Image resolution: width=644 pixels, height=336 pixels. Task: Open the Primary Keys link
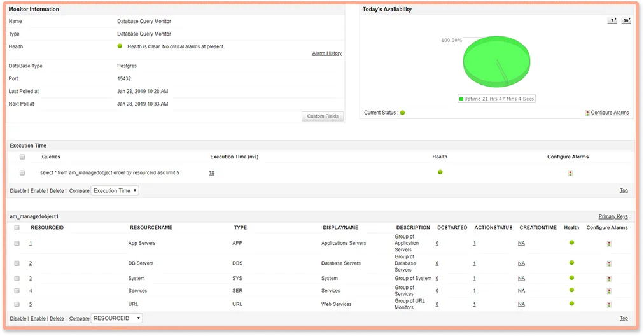(x=613, y=216)
